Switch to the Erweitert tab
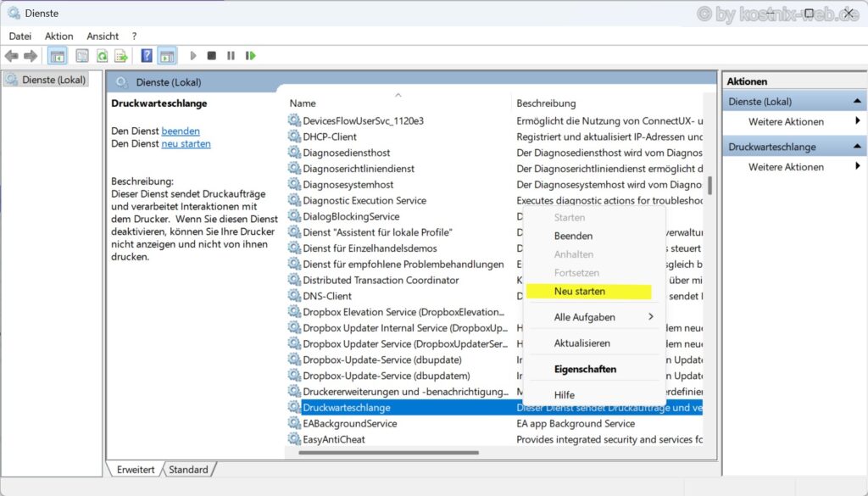The image size is (868, 496). [x=136, y=470]
